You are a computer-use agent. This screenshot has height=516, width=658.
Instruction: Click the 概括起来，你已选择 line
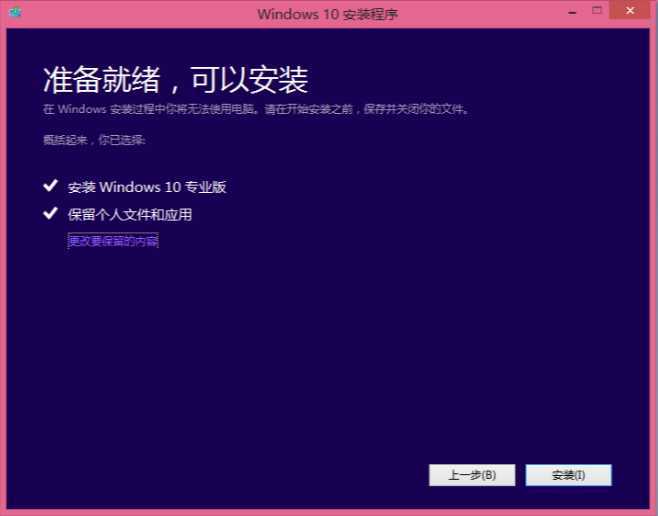click(x=94, y=140)
